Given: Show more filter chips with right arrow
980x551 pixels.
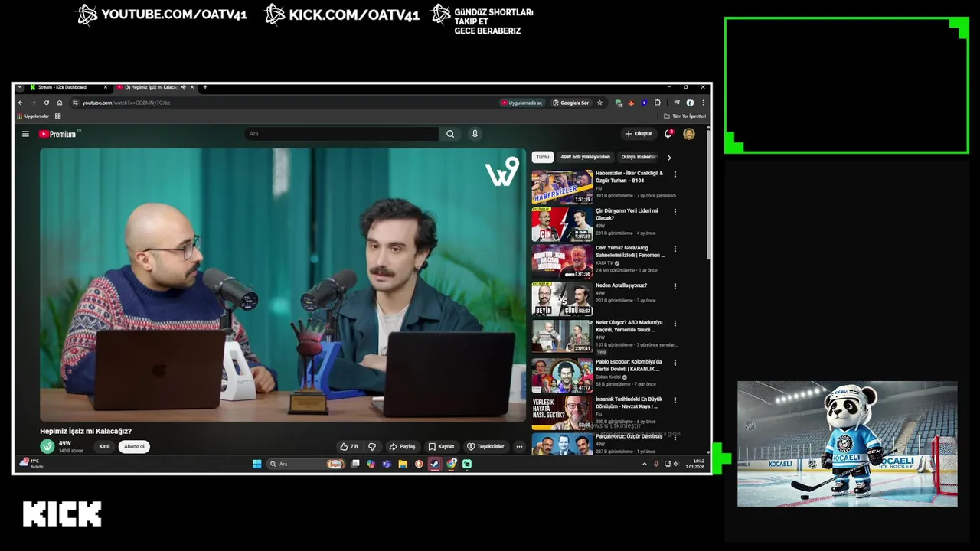Looking at the screenshot, I should click(669, 157).
